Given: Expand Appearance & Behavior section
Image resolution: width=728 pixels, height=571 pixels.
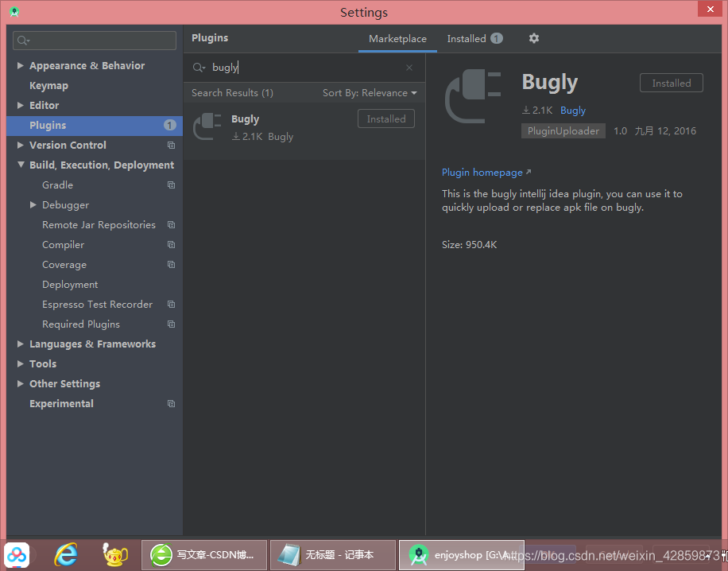Looking at the screenshot, I should pos(21,65).
